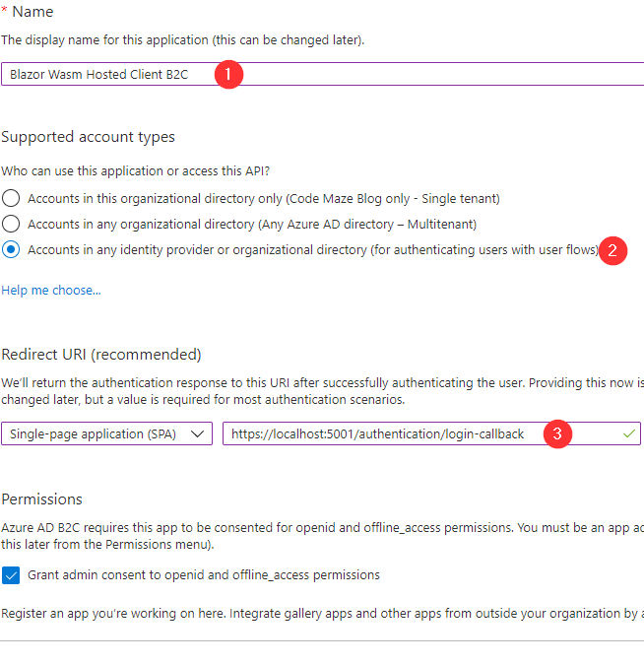
Task: Select the identity provider user flows radio button
Action: click(x=12, y=250)
